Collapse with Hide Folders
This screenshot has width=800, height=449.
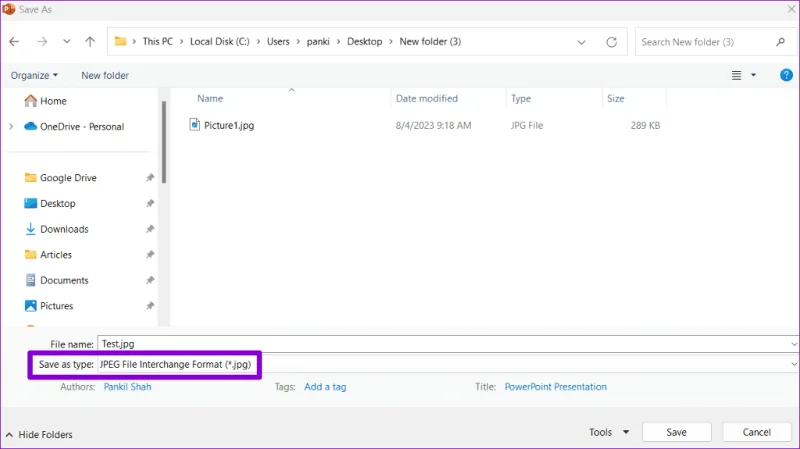coord(39,435)
